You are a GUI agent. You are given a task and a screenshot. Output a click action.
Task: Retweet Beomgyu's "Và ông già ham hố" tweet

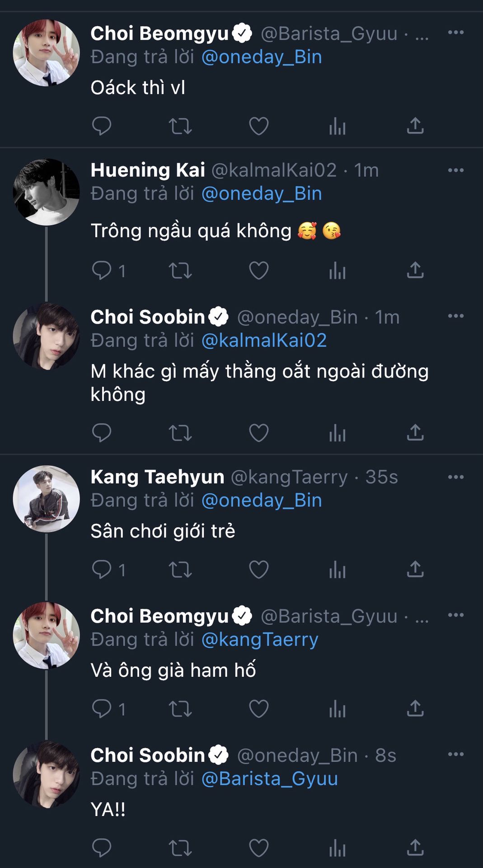pos(180,709)
